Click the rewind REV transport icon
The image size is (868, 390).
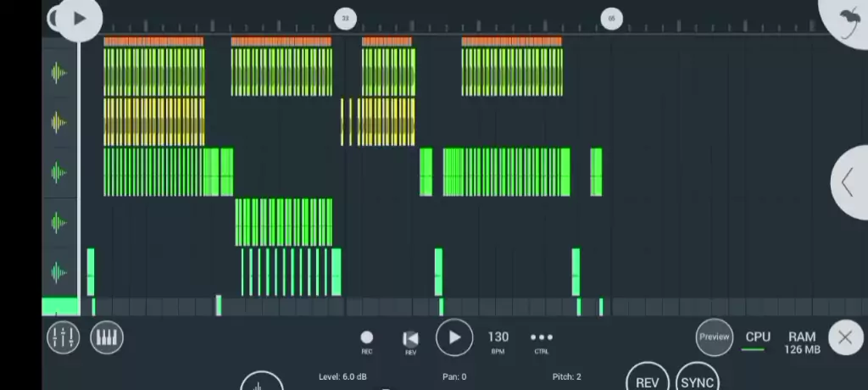(410, 339)
